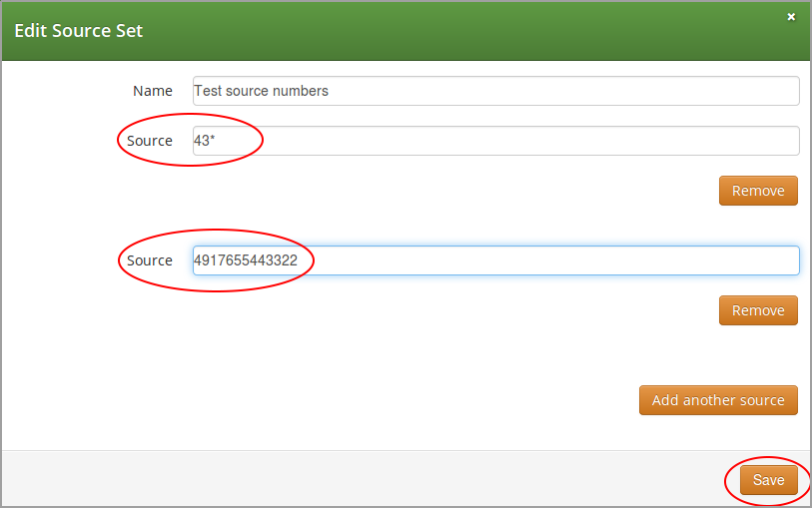Close the Edit Source Set dialog

[791, 17]
